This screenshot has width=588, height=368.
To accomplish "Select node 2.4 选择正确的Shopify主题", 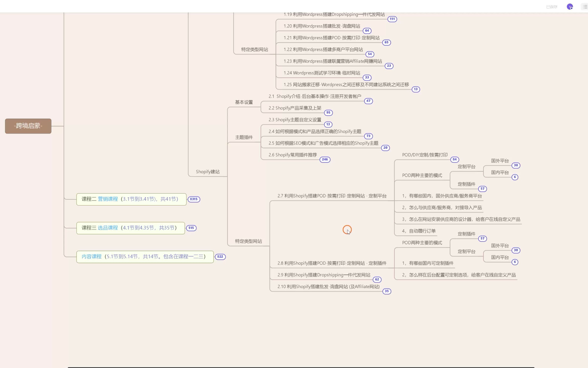I will (315, 131).
